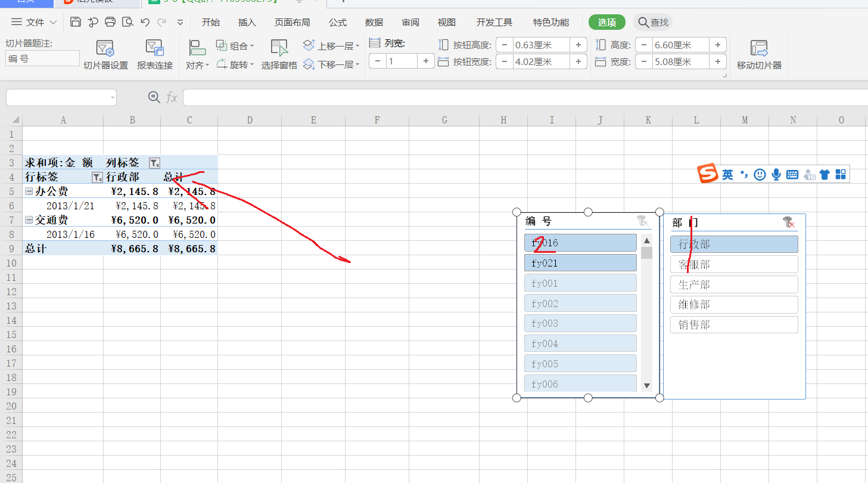
Task: Collapse the 交通费 pivot group
Action: (x=29, y=220)
